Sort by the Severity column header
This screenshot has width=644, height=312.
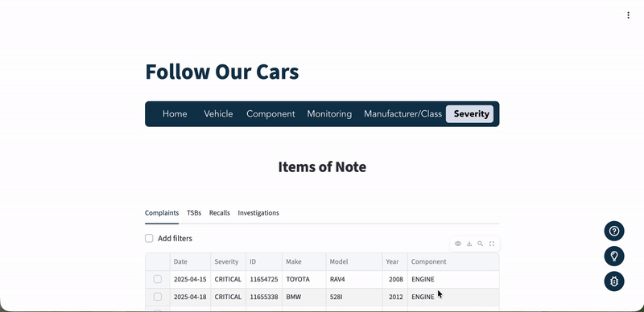[x=228, y=261]
